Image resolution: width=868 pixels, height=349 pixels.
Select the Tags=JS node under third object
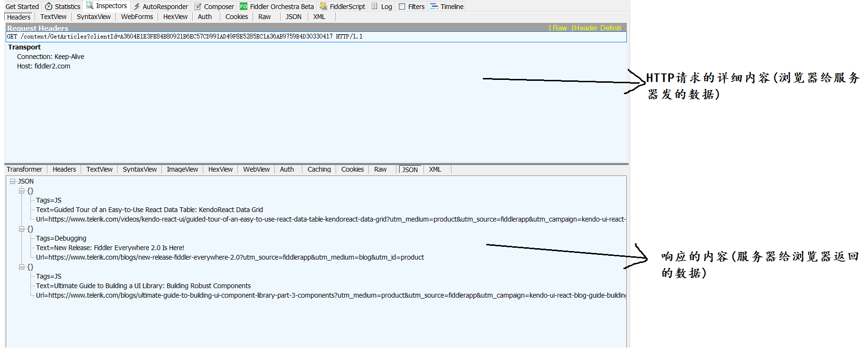pos(48,276)
